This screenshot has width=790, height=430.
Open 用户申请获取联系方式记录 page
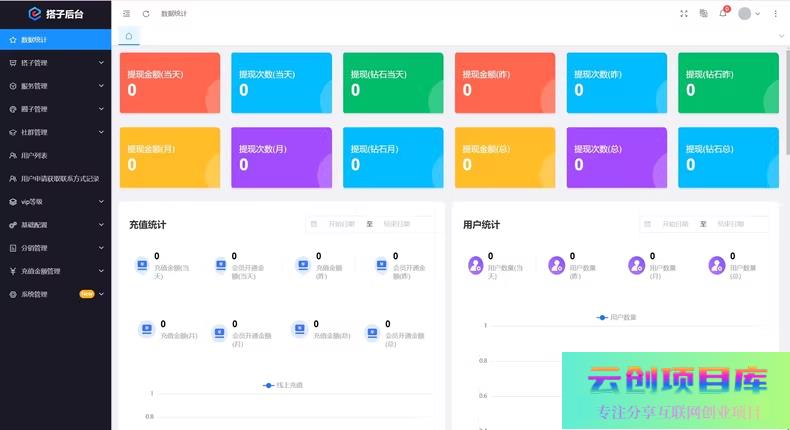tap(60, 178)
